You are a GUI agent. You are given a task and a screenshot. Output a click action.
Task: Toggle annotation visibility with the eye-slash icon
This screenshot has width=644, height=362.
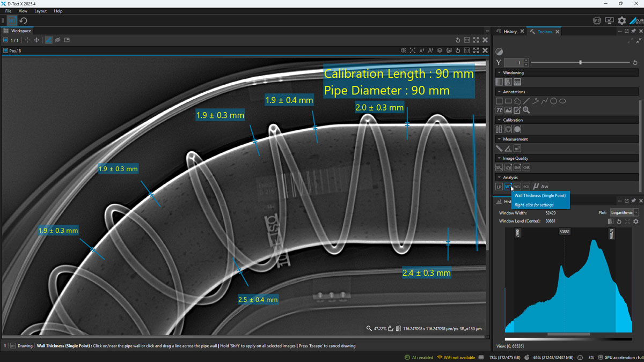(58, 39)
